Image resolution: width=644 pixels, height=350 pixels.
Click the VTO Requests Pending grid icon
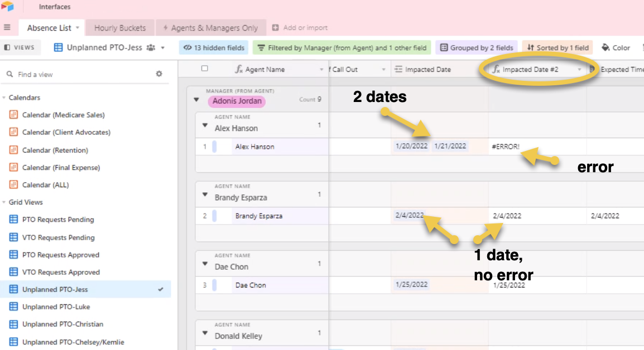pos(13,237)
